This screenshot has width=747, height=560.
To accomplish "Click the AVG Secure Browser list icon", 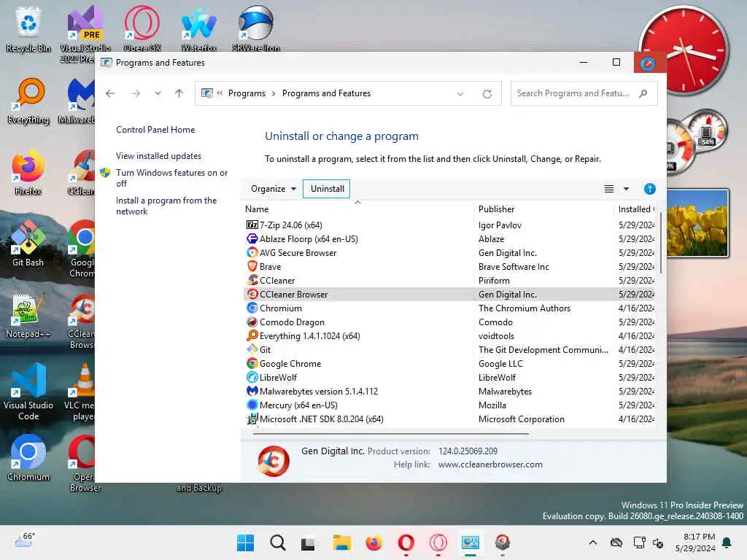I will pos(252,252).
